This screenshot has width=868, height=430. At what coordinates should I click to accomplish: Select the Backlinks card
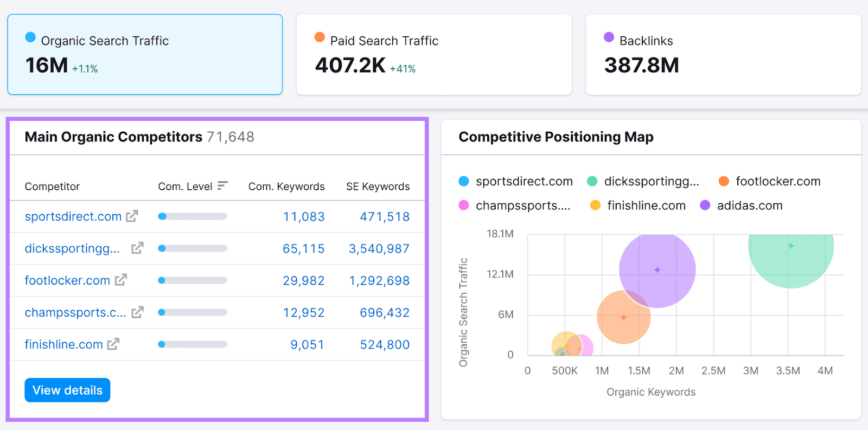click(723, 54)
